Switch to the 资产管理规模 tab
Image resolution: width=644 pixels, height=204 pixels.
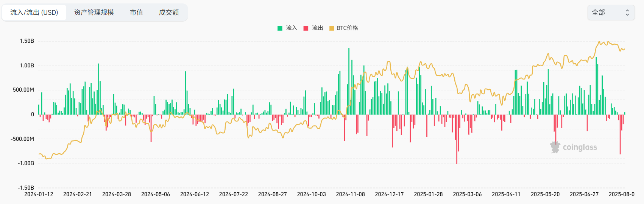(94, 12)
